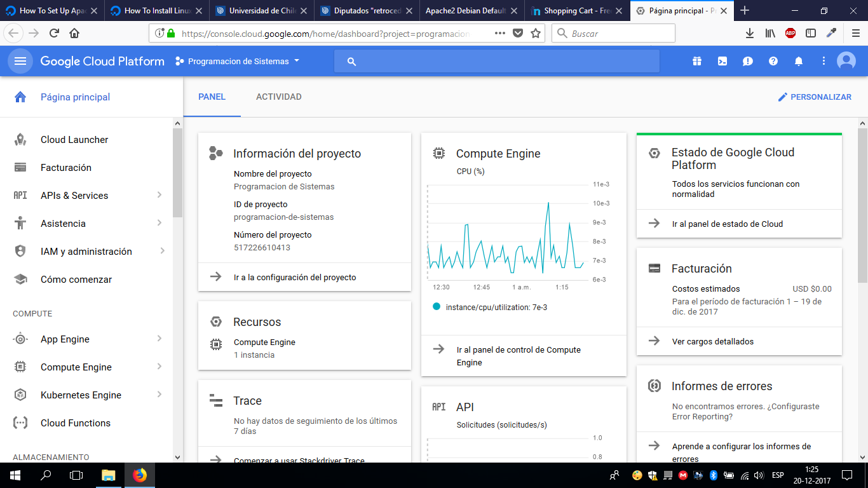Image resolution: width=868 pixels, height=488 pixels.
Task: Open the Programacion de Sistemas project selector
Action: coord(238,61)
